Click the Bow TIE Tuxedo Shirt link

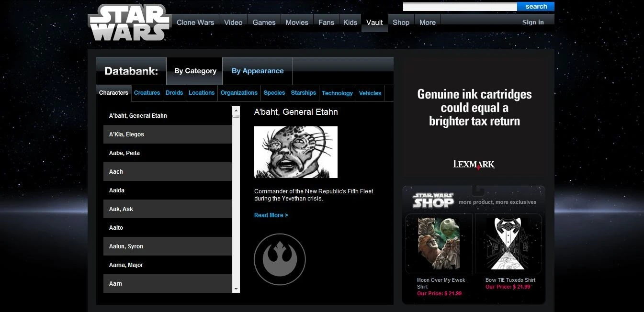coord(510,280)
